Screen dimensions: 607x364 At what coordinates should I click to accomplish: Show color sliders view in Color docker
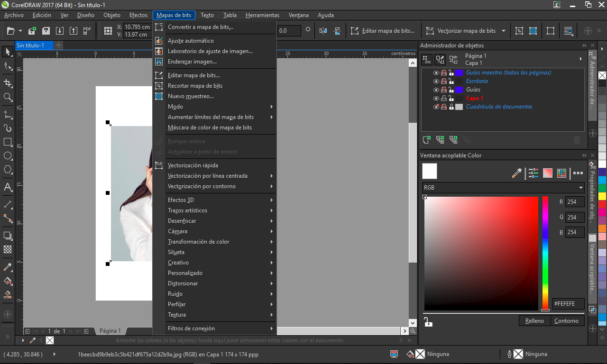[533, 173]
